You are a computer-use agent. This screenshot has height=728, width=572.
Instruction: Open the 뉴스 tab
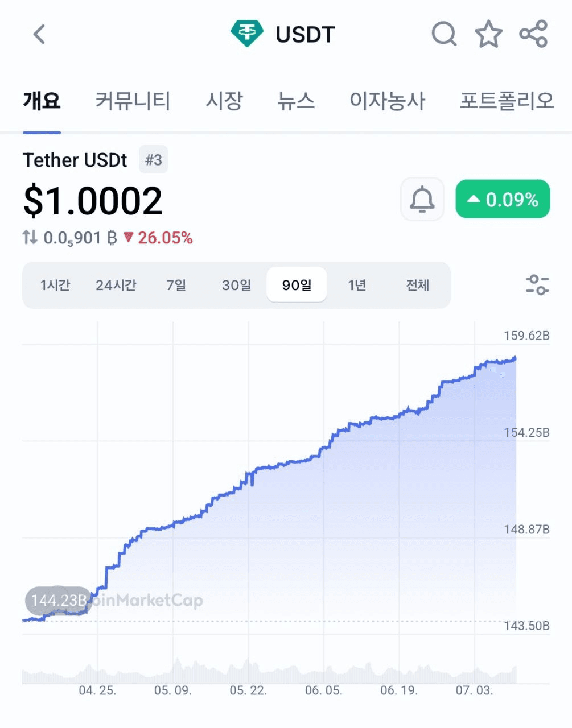pyautogui.click(x=296, y=101)
